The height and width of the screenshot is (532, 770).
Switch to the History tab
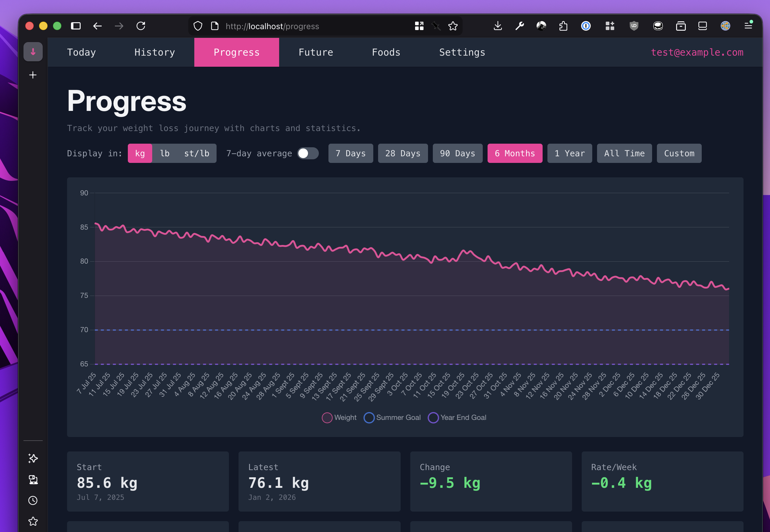click(154, 52)
